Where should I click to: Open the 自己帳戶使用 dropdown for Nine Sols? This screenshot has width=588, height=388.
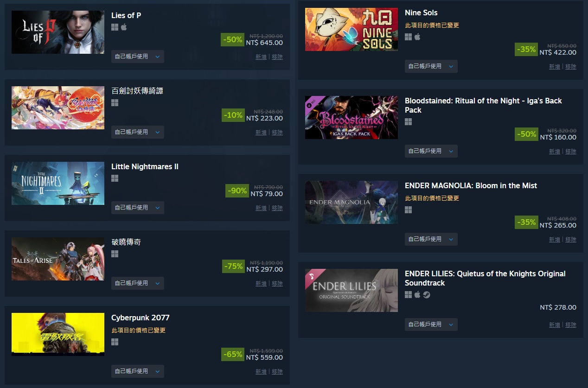[431, 66]
